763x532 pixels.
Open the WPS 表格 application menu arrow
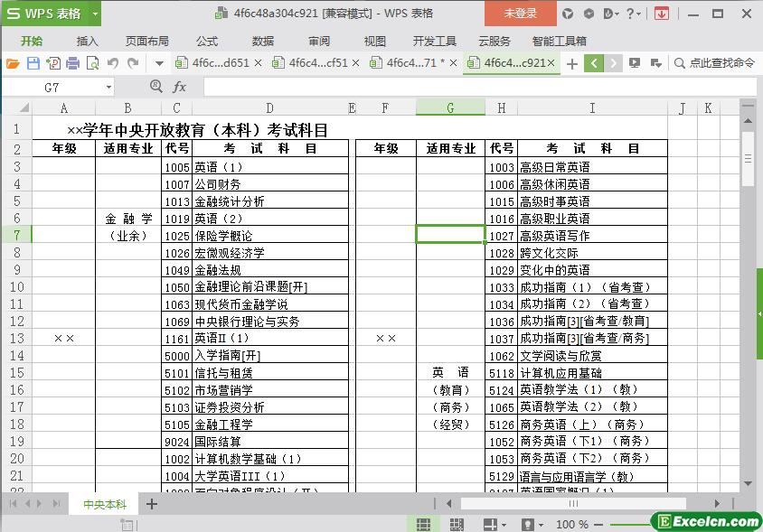[x=96, y=14]
